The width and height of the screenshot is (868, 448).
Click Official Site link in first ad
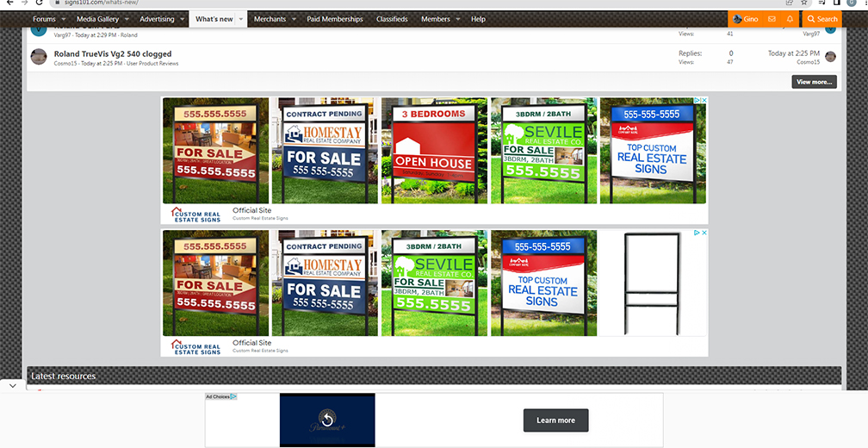251,210
